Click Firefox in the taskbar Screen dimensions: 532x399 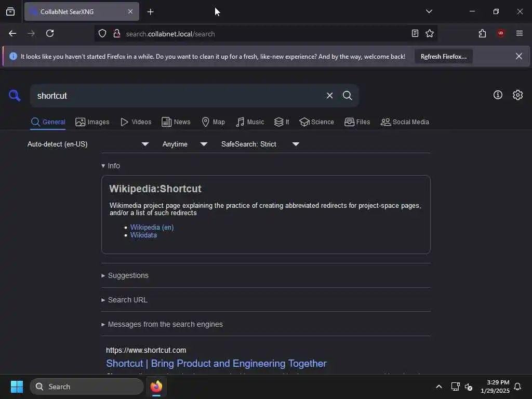(156, 387)
